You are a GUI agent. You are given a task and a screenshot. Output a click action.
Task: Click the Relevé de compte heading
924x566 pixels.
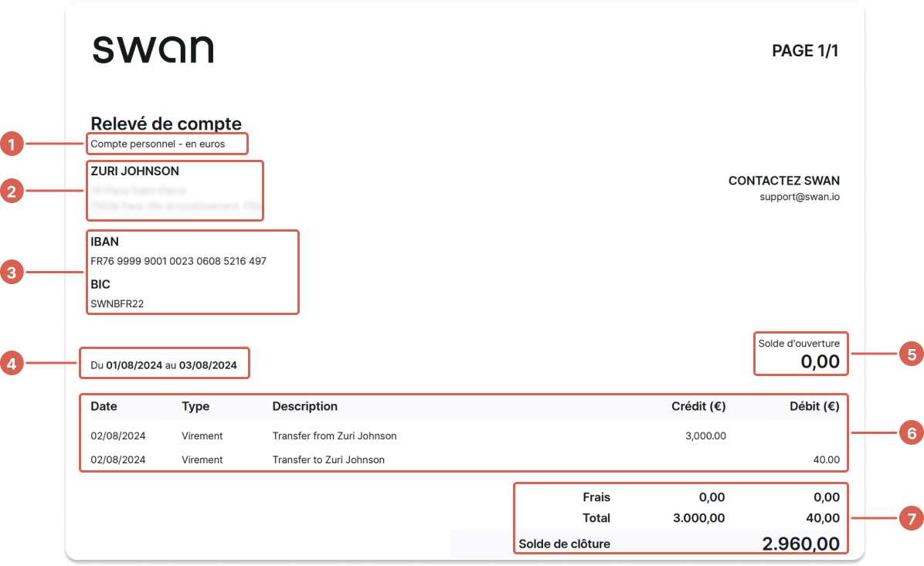(166, 124)
